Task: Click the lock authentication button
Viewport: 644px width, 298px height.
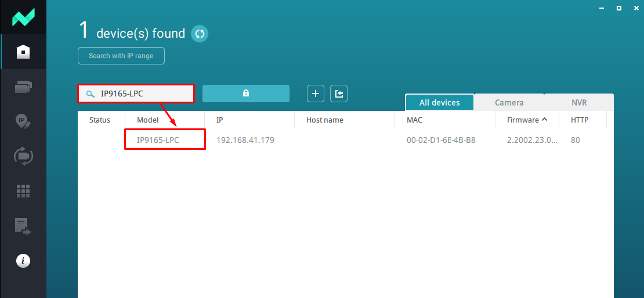Action: [246, 94]
